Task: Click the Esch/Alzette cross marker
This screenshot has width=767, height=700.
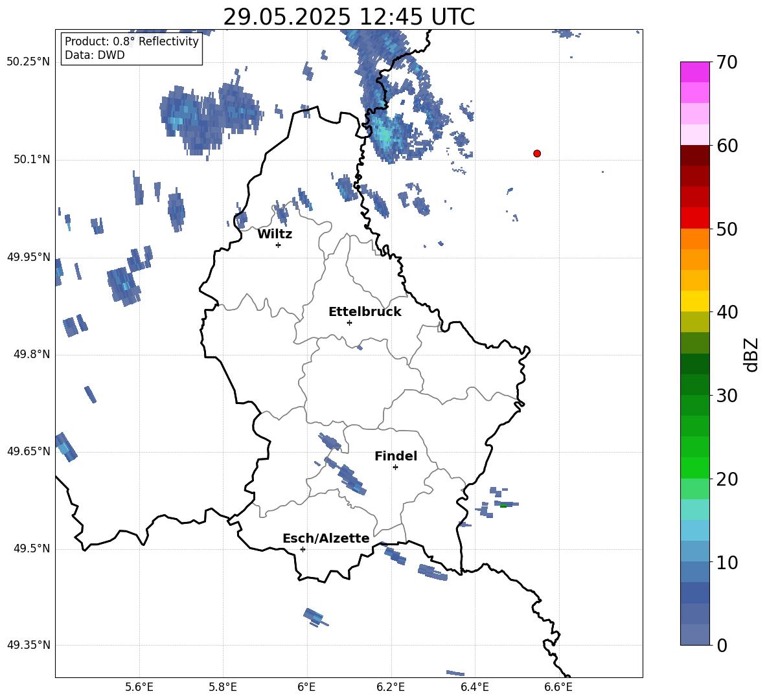Action: (303, 549)
